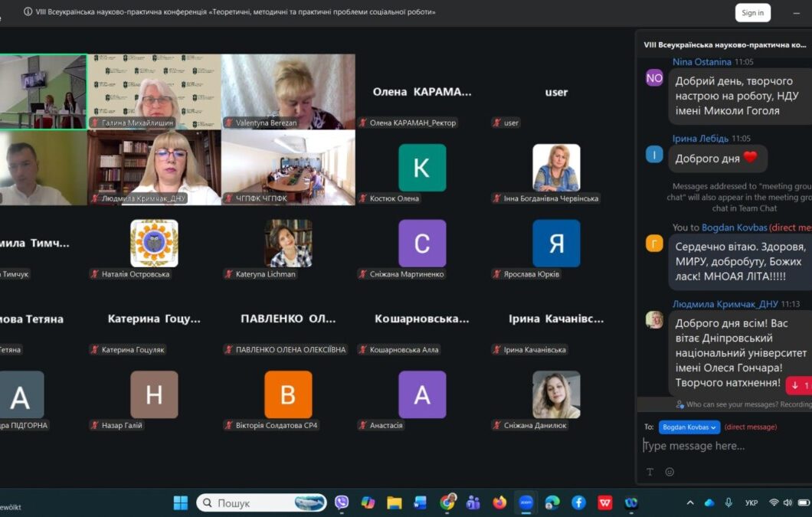Click Людмила Кримчак's avatar photo in chat

[654, 319]
